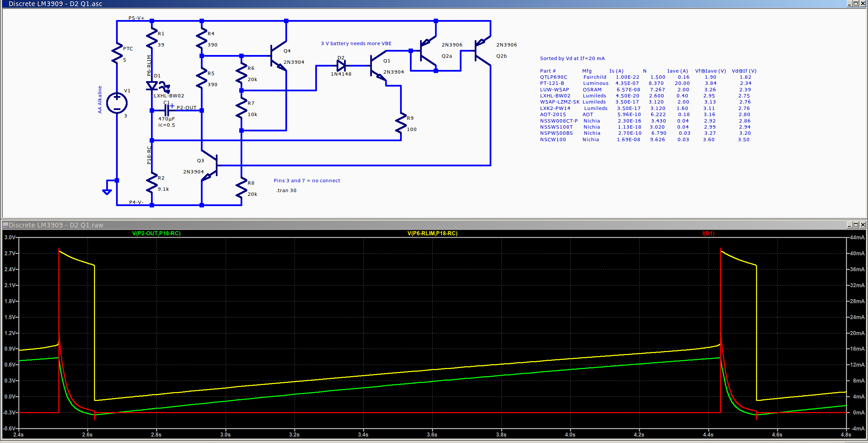Select the ground symbol below V1
868x443 pixels.
click(x=107, y=191)
